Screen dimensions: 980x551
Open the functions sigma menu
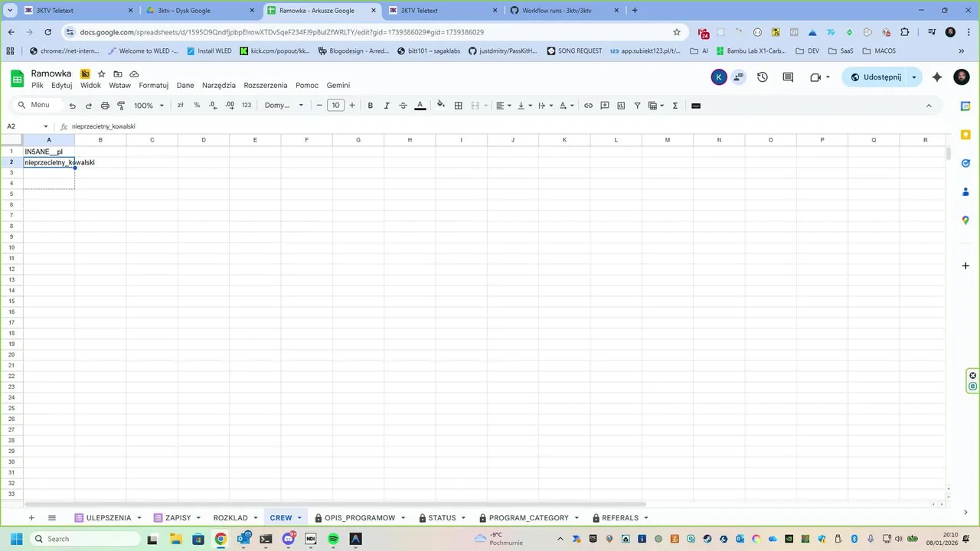click(x=675, y=106)
